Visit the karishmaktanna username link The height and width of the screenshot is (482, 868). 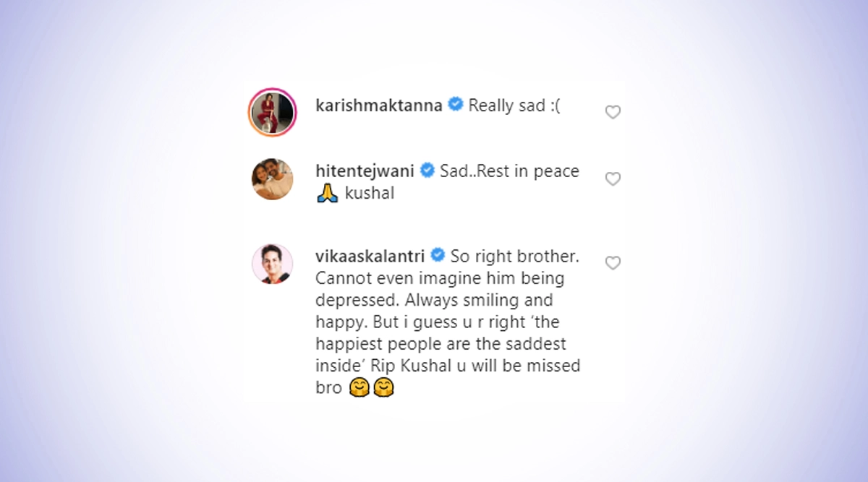(x=380, y=106)
